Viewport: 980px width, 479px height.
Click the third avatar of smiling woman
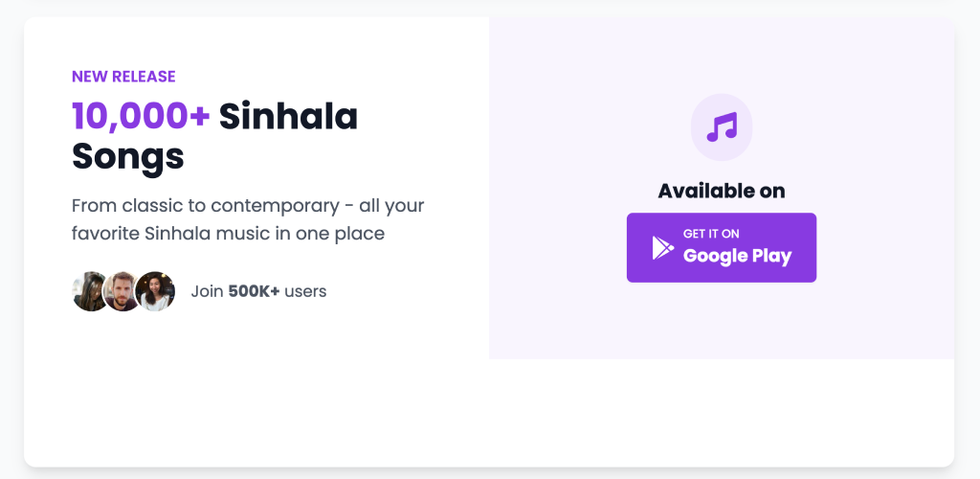coord(155,291)
